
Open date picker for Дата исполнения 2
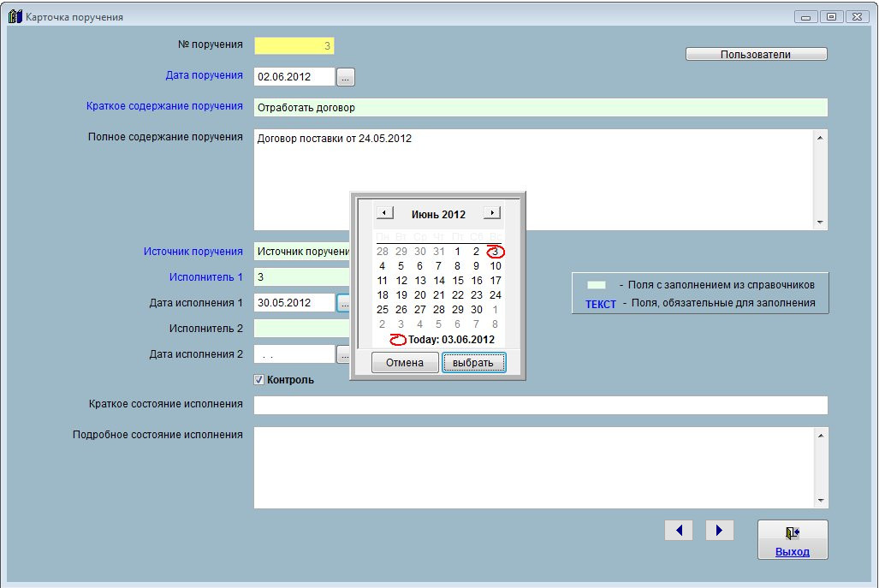click(x=343, y=354)
